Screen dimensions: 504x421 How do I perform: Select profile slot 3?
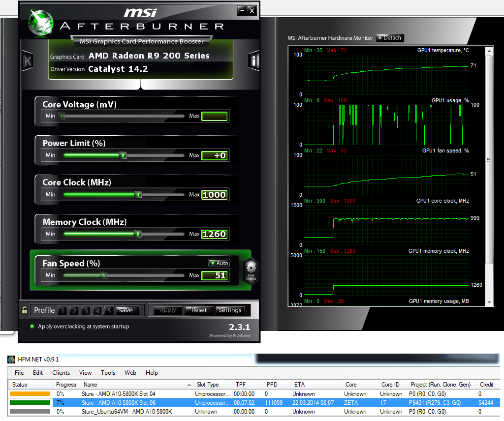coord(86,310)
